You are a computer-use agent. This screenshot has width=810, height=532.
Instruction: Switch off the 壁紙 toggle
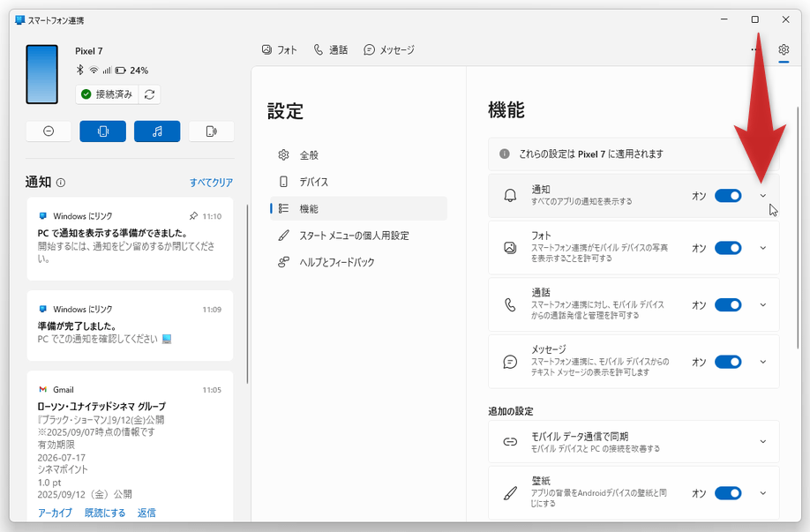728,493
